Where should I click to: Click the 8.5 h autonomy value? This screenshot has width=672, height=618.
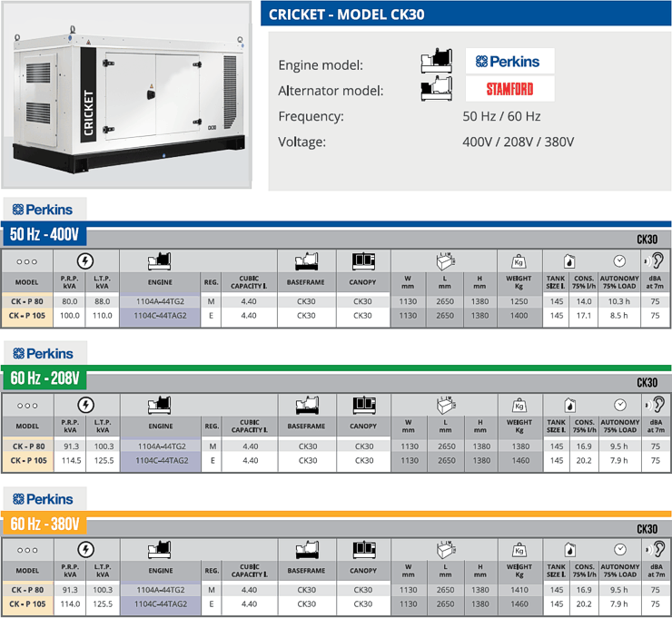point(618,316)
